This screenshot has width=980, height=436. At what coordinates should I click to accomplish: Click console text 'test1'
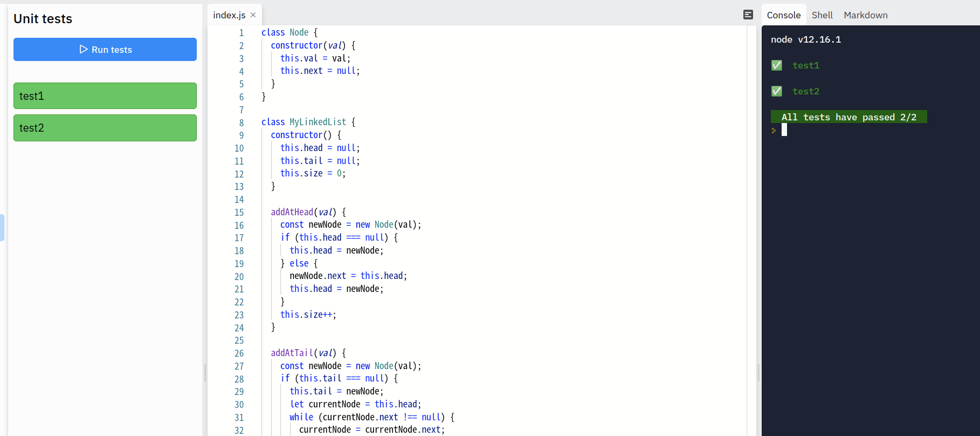click(806, 65)
